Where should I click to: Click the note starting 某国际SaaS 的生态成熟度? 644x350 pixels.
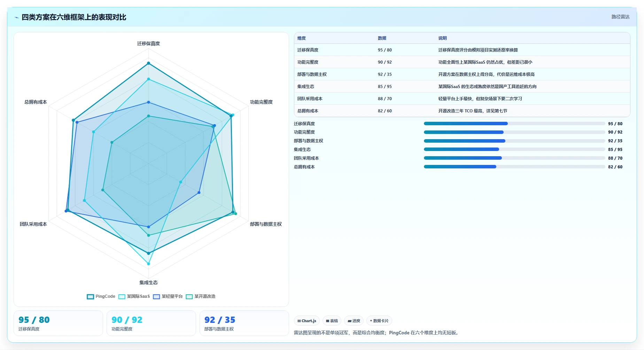[x=487, y=87]
